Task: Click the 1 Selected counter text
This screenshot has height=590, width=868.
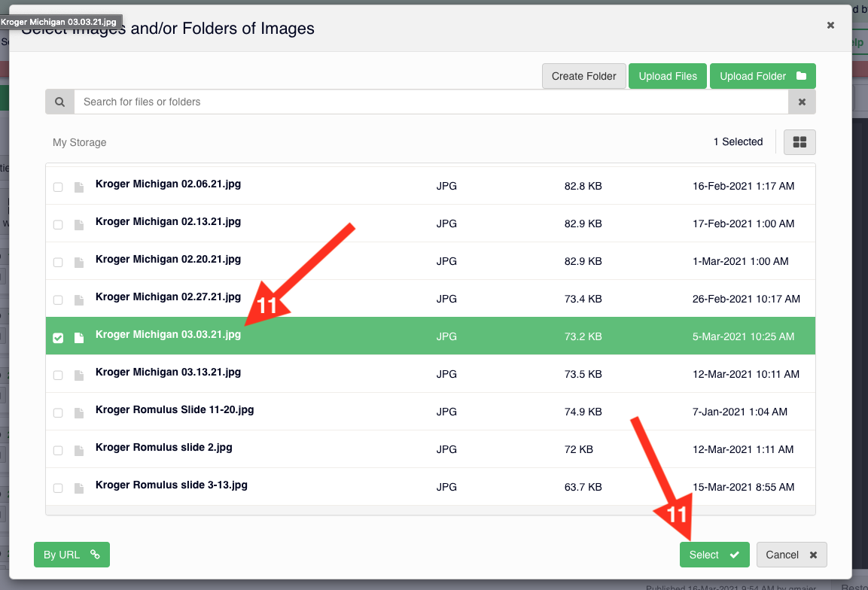Action: pyautogui.click(x=738, y=141)
